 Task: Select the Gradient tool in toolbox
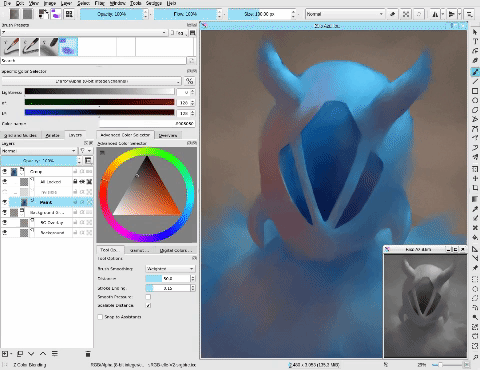pyautogui.click(x=475, y=199)
